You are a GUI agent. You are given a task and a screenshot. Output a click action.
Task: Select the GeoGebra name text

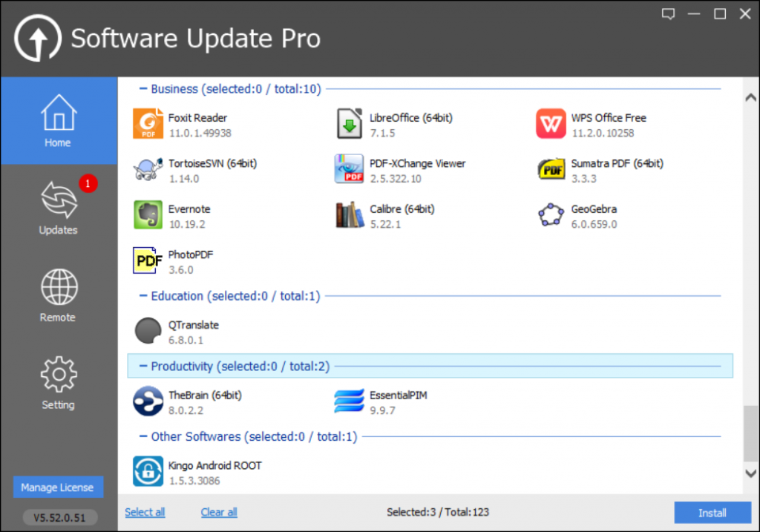click(x=594, y=208)
